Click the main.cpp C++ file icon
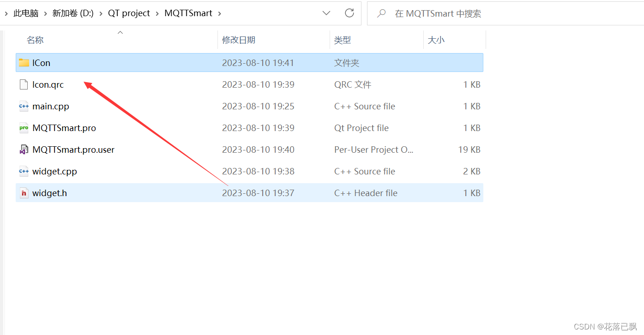 click(24, 106)
